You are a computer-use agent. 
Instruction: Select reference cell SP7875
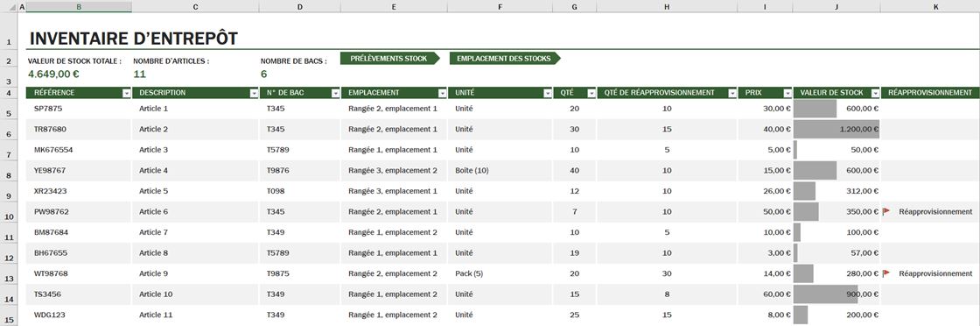(79, 109)
